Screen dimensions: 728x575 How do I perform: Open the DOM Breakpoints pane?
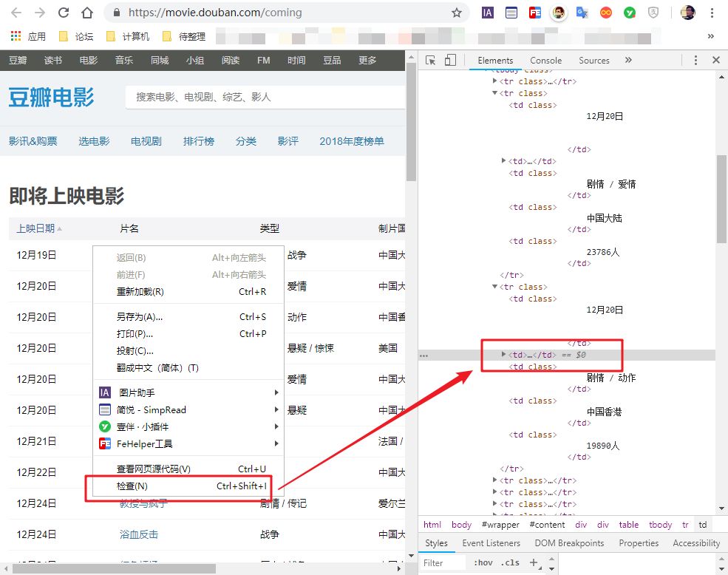click(x=569, y=543)
